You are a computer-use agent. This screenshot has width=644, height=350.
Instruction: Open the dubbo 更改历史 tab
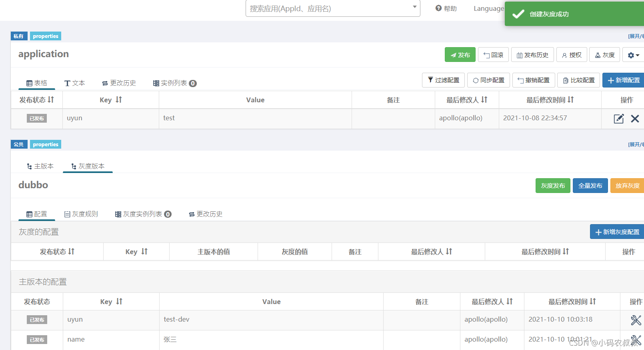point(206,214)
